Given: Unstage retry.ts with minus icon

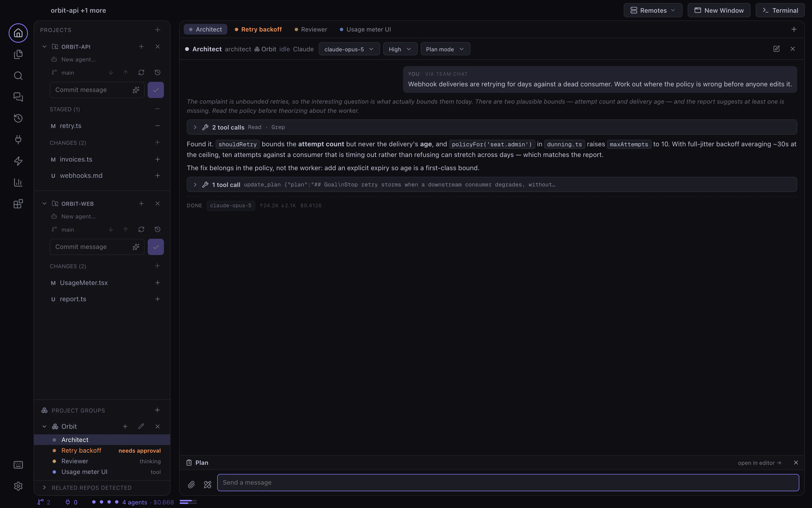Looking at the screenshot, I should (x=157, y=126).
